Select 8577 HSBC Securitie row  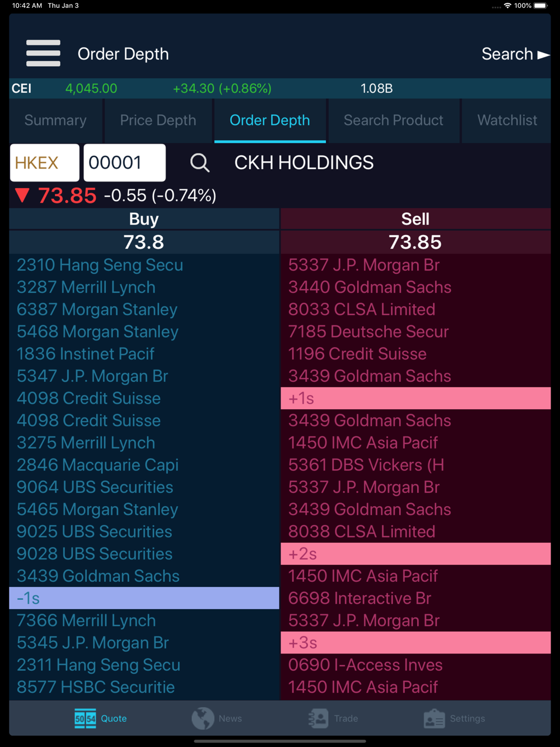(x=144, y=687)
